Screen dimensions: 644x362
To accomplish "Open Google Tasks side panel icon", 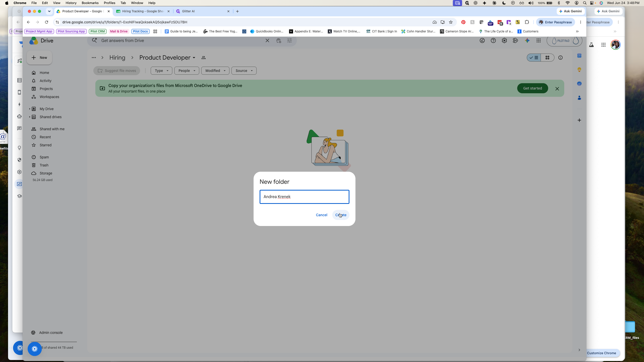I will pyautogui.click(x=579, y=84).
